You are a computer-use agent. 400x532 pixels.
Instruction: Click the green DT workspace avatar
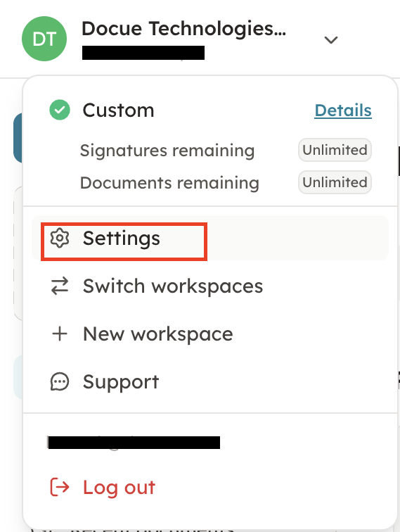pyautogui.click(x=44, y=39)
